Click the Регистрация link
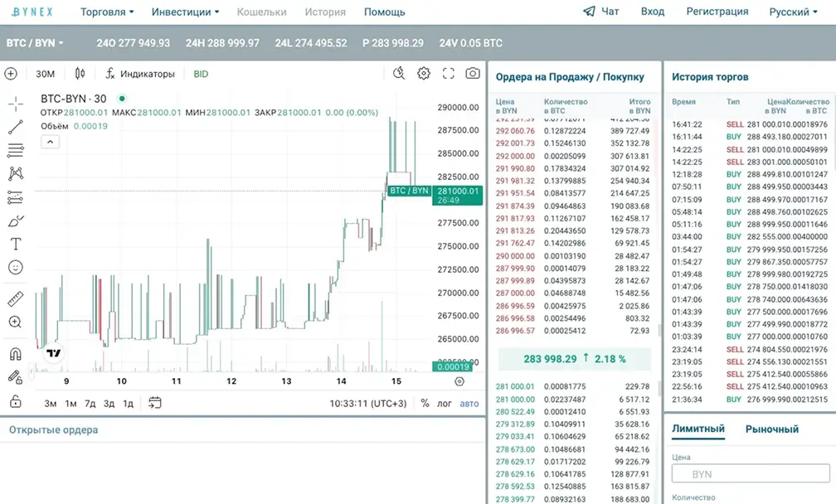Screen dimensions: 836x504 (x=717, y=11)
